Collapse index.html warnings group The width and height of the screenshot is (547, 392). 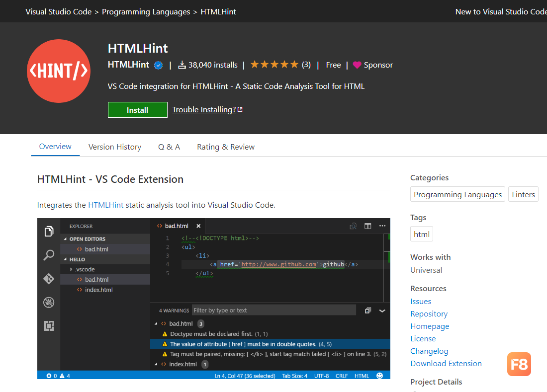(156, 364)
